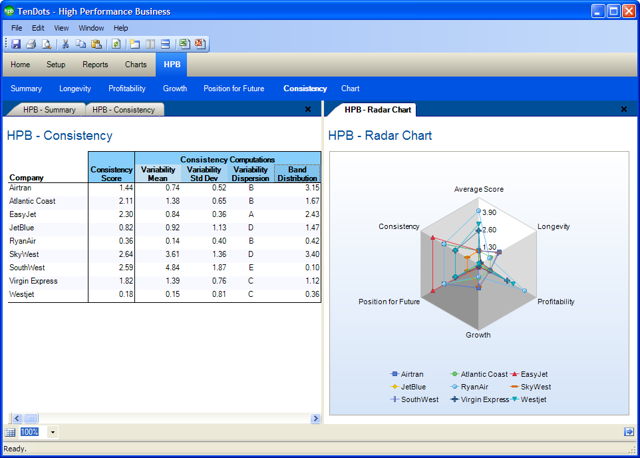640x458 pixels.
Task: Open the Growth sub-tab
Action: point(175,89)
